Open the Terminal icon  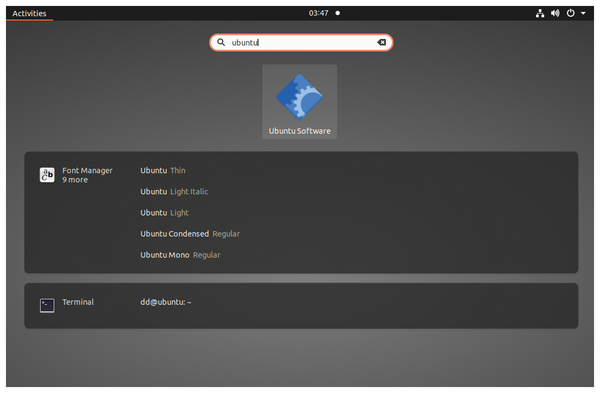tap(47, 305)
